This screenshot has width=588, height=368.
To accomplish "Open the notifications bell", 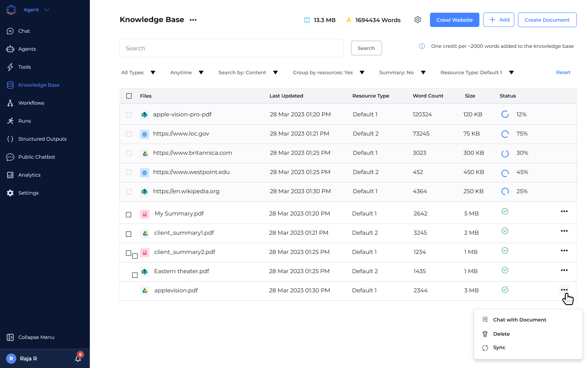I will [78, 359].
